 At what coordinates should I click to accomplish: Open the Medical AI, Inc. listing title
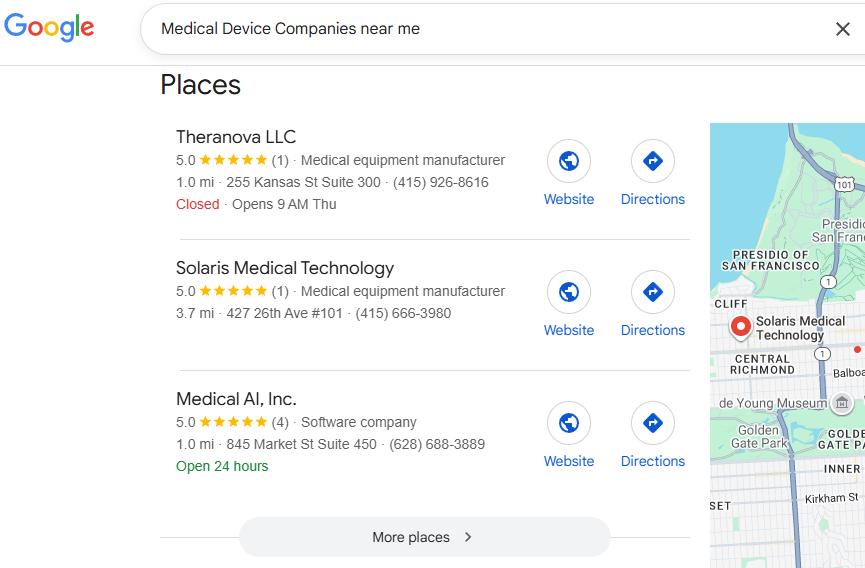[x=236, y=399]
